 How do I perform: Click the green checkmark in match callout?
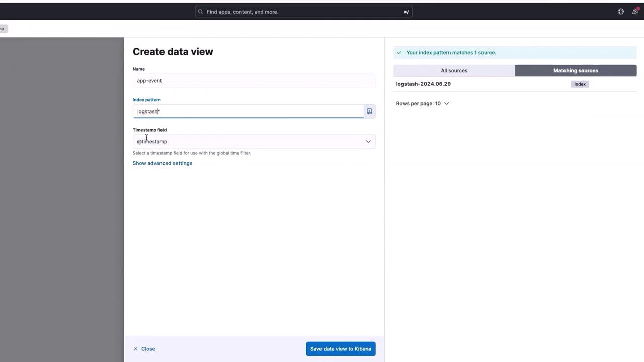[x=399, y=53]
